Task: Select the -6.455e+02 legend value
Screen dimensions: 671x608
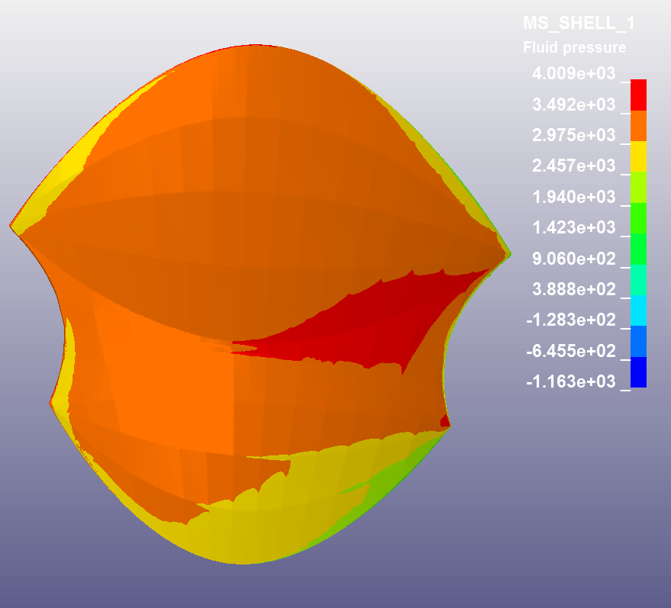Action: pyautogui.click(x=570, y=351)
